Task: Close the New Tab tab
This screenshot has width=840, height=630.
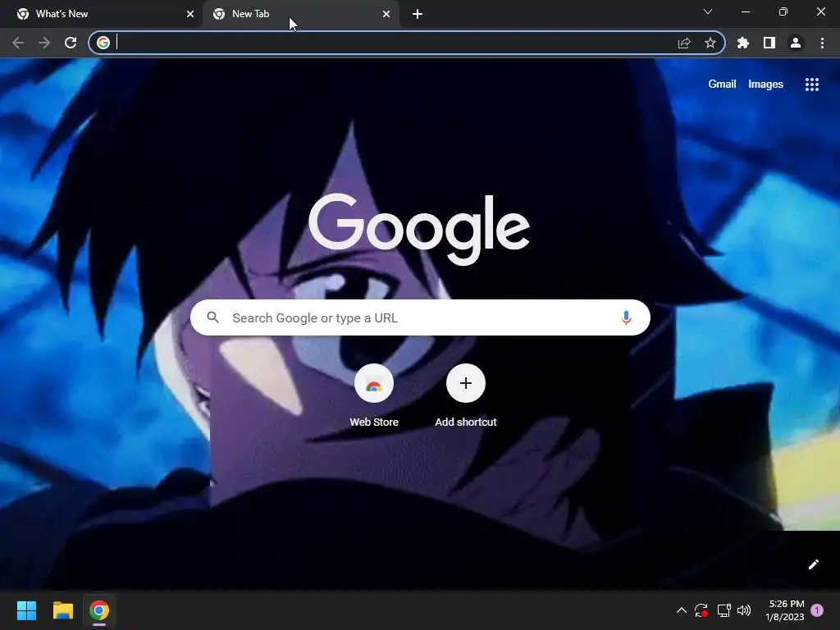Action: [x=386, y=14]
